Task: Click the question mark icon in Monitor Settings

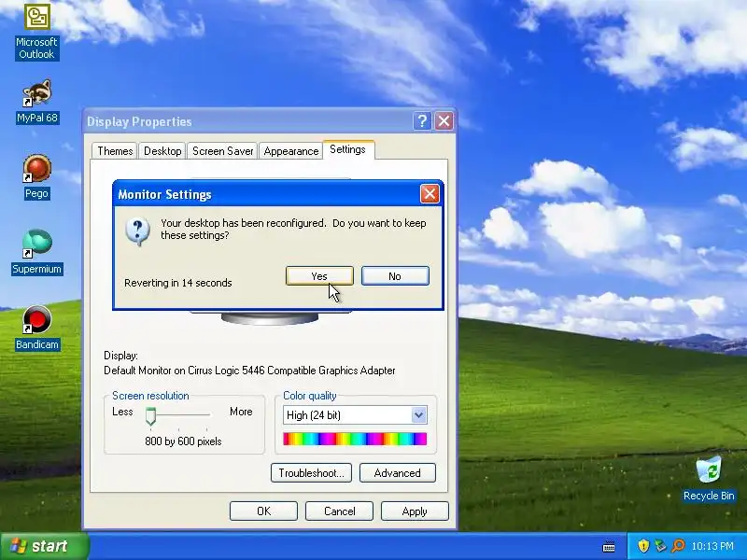Action: [x=137, y=231]
